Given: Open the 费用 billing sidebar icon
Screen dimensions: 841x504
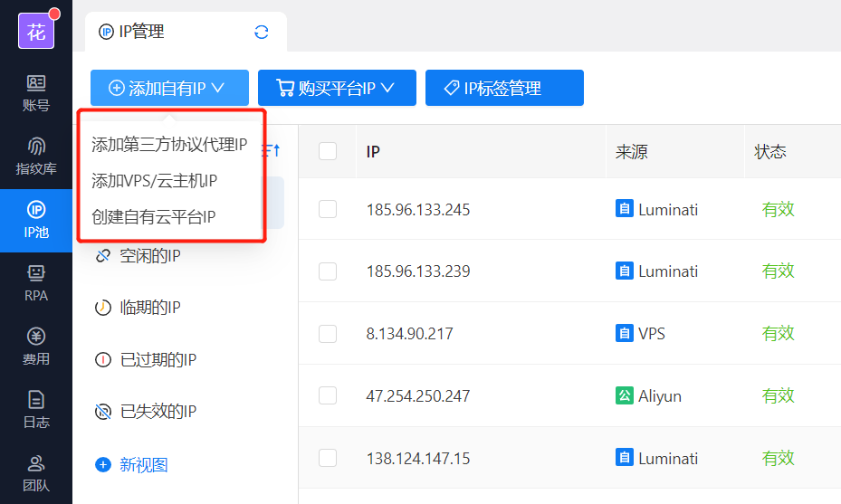Looking at the screenshot, I should click(x=36, y=346).
